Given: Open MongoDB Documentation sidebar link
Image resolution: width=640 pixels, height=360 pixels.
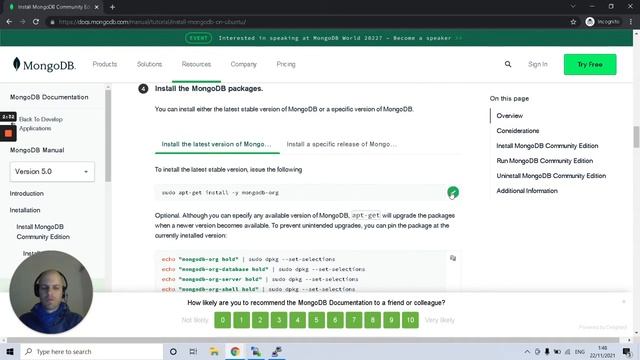Looking at the screenshot, I should (x=49, y=97).
